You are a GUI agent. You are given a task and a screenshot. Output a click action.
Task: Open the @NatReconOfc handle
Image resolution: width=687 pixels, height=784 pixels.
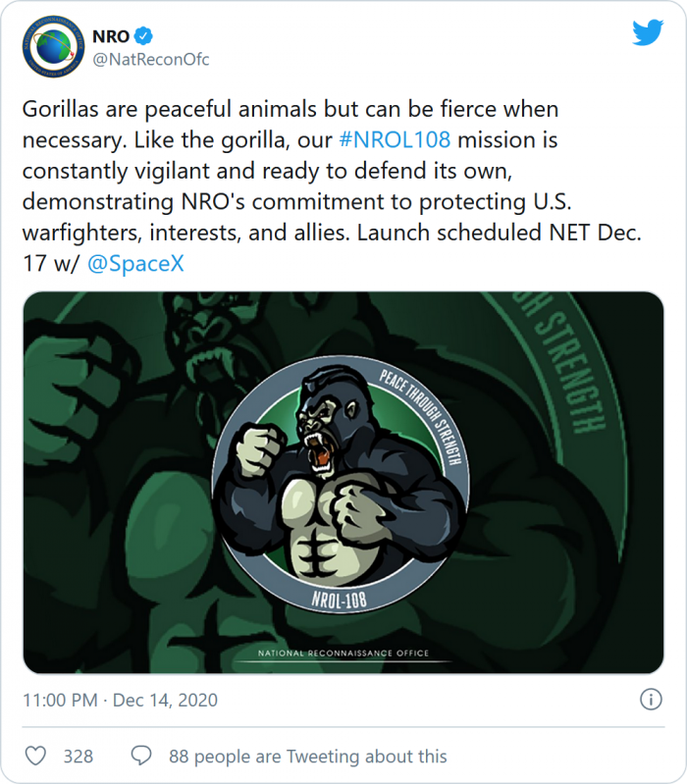[x=150, y=60]
